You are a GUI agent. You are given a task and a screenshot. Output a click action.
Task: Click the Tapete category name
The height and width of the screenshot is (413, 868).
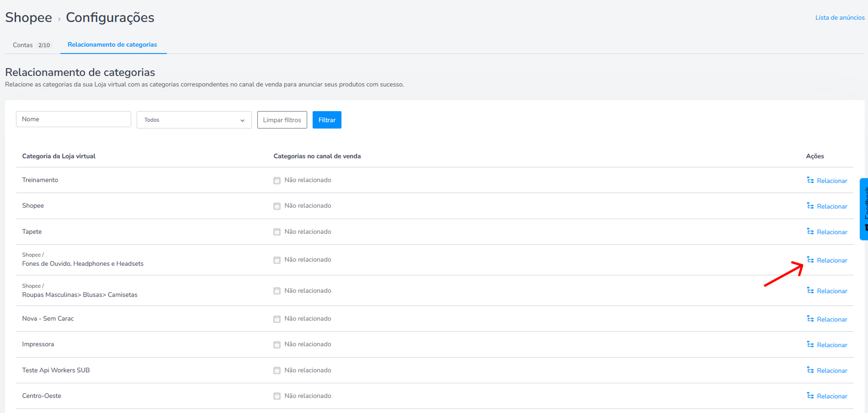(x=32, y=231)
